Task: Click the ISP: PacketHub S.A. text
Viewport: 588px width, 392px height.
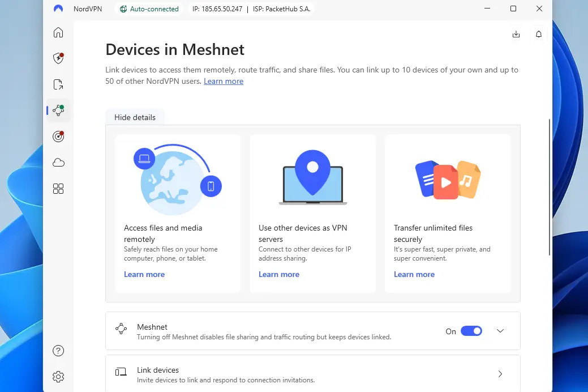Action: [x=282, y=9]
